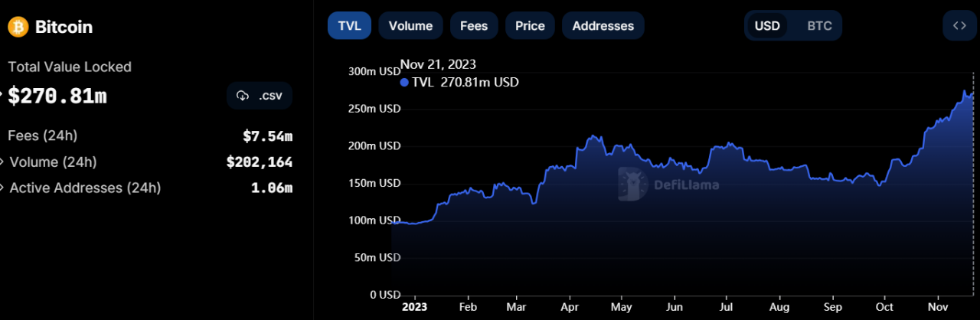The image size is (980, 320).
Task: Click the Bitcoin chain title
Action: tap(64, 27)
